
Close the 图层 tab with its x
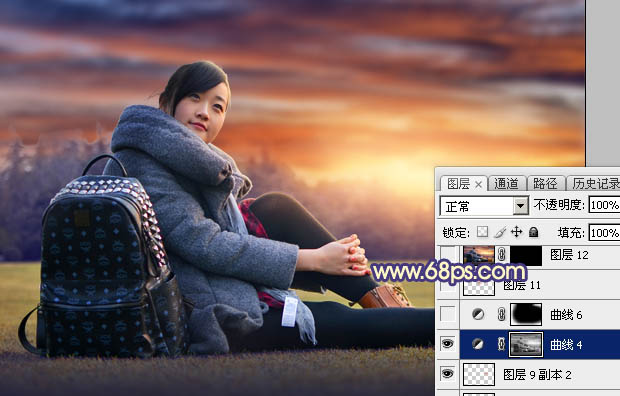coord(478,184)
